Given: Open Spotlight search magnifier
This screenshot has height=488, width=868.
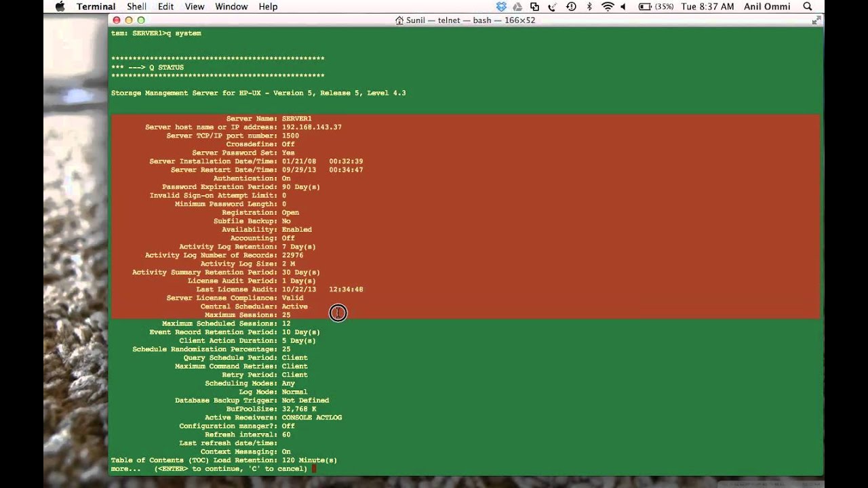Looking at the screenshot, I should coord(807,7).
